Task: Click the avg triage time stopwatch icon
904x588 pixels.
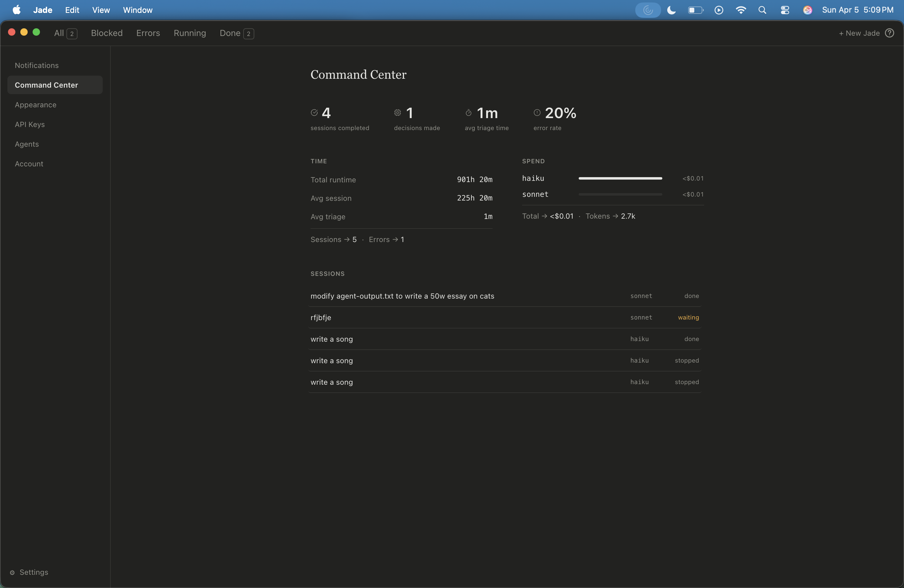Action: (468, 113)
